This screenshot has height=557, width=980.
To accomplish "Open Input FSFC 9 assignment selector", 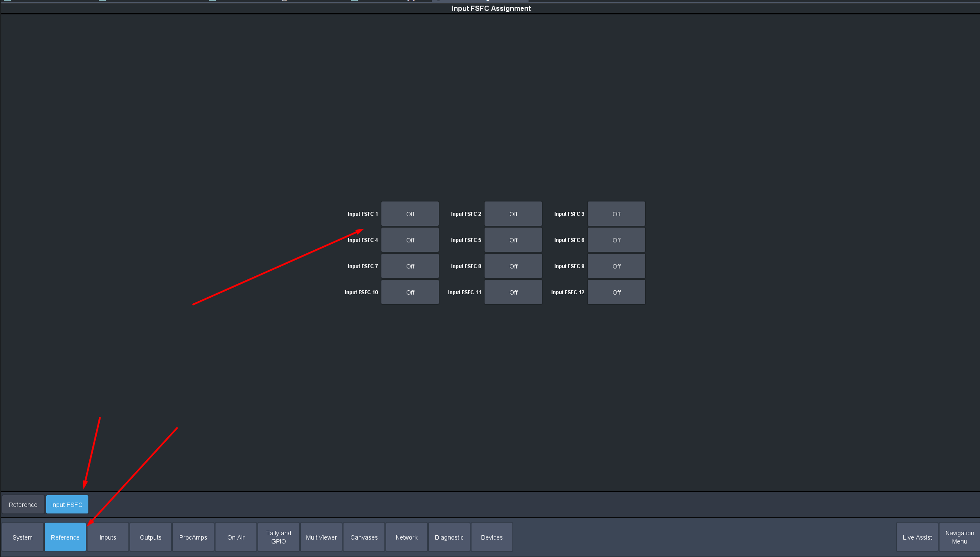I will point(616,266).
